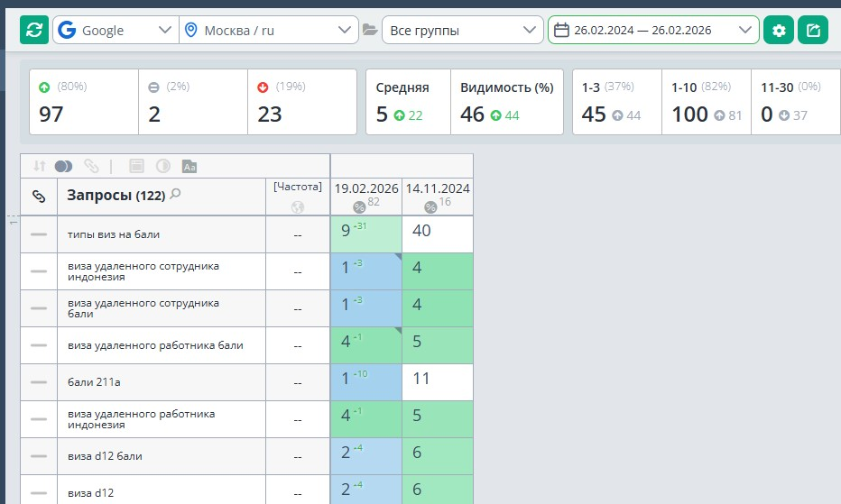Viewport: 841px width, 504px height.
Task: Click the folder icon beside Все группы
Action: point(370,30)
